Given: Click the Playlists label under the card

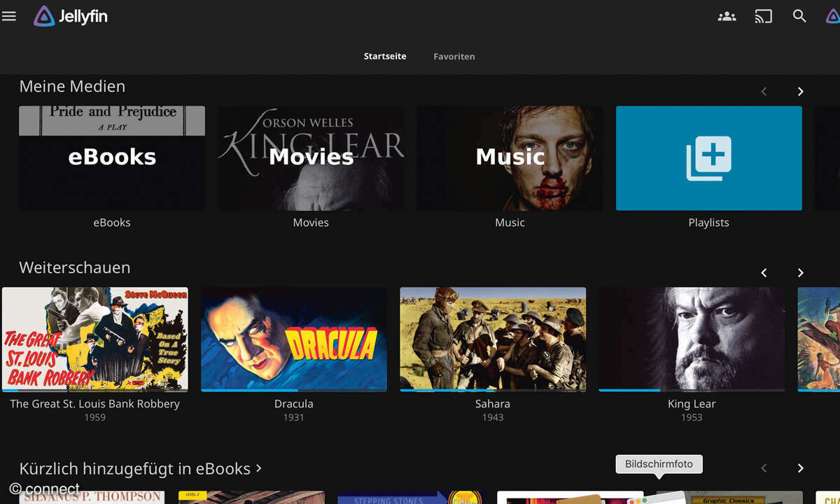Looking at the screenshot, I should (x=709, y=223).
